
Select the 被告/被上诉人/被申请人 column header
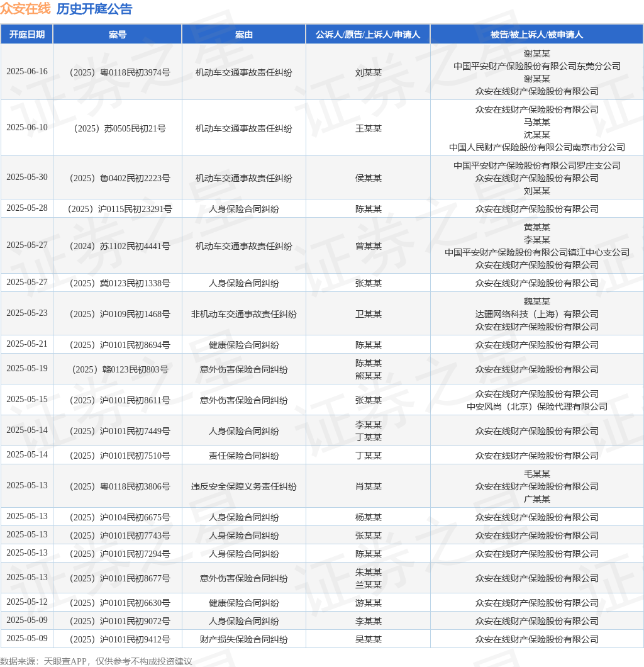536,35
